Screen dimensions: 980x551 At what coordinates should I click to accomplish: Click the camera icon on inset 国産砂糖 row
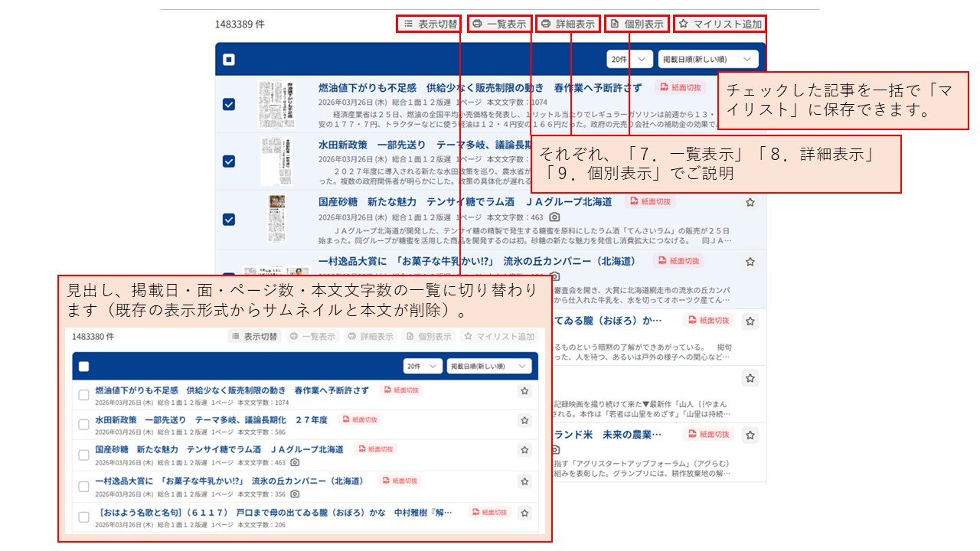(x=295, y=462)
